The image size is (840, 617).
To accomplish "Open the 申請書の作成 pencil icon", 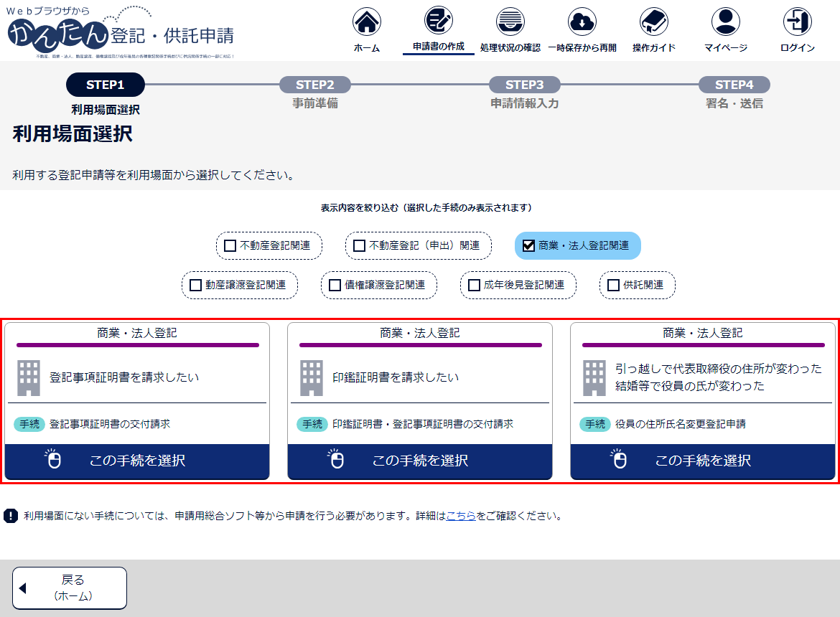I will tap(438, 21).
